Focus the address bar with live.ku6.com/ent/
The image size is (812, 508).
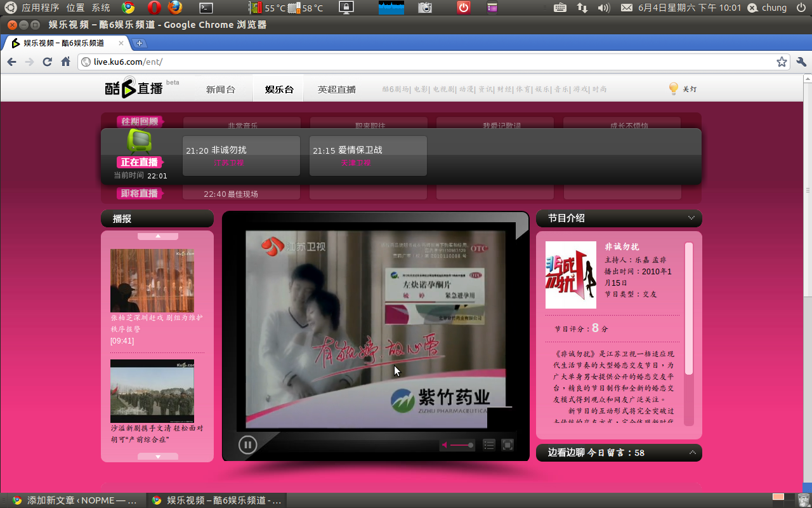pyautogui.click(x=435, y=62)
